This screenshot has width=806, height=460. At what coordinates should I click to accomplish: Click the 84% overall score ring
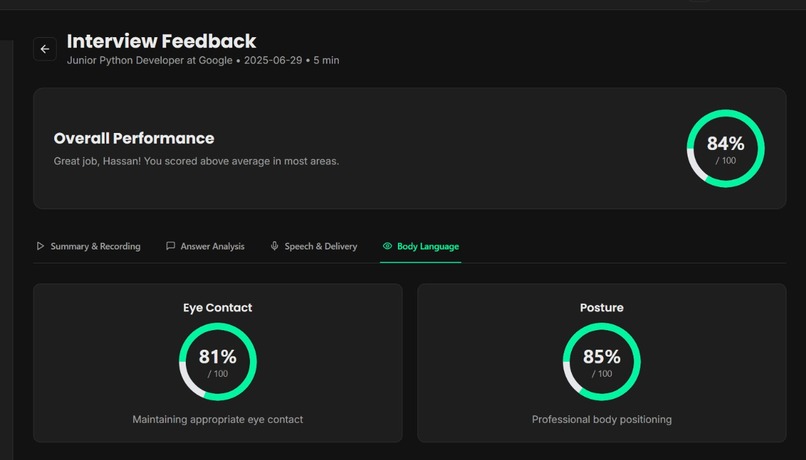[x=725, y=149]
